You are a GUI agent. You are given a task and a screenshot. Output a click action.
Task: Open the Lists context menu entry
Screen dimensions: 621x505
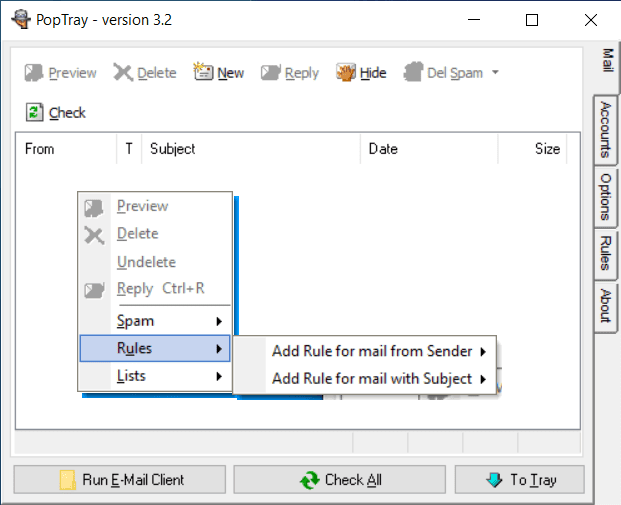tap(155, 376)
